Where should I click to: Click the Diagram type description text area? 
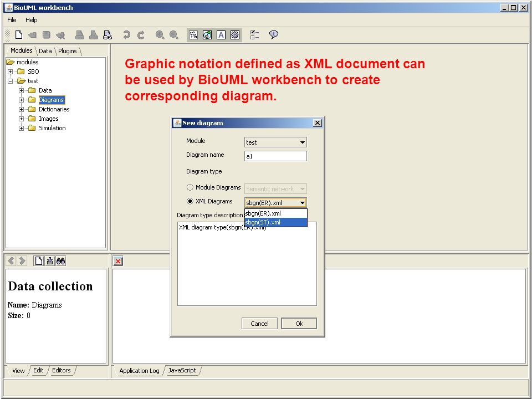(x=247, y=264)
